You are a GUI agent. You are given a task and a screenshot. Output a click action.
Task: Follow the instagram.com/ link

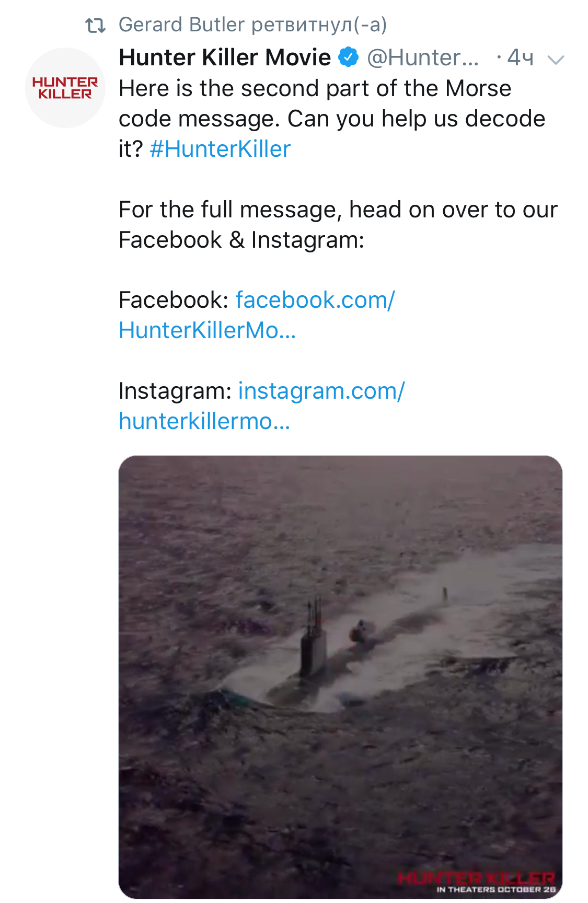321,391
